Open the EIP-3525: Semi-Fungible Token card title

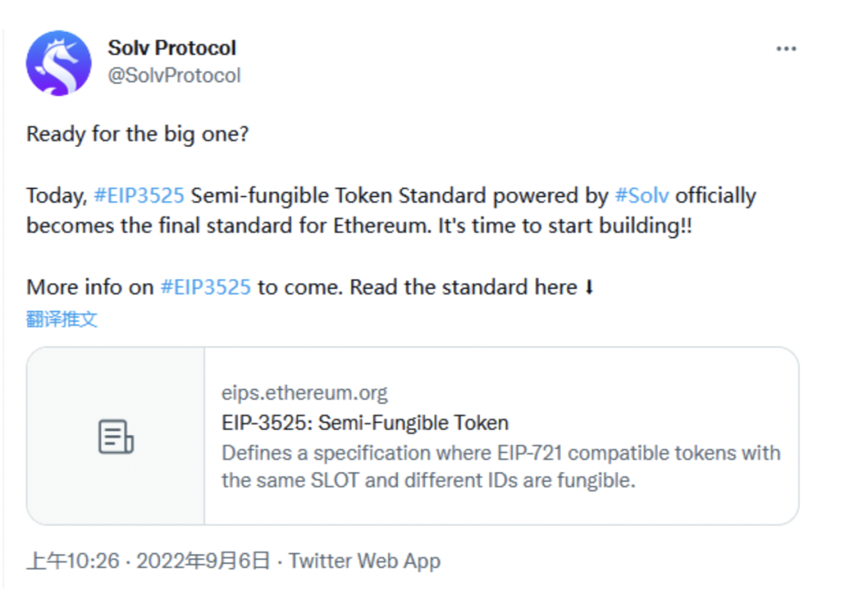click(x=365, y=423)
